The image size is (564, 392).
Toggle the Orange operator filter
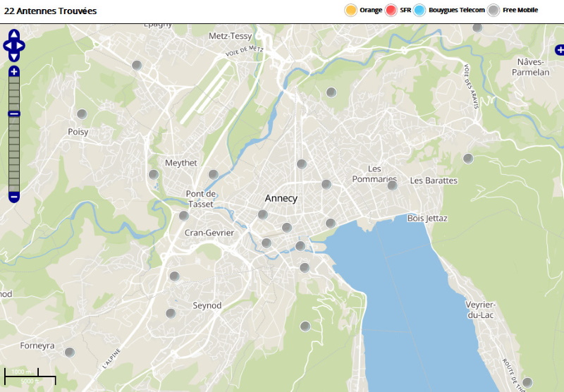(350, 10)
